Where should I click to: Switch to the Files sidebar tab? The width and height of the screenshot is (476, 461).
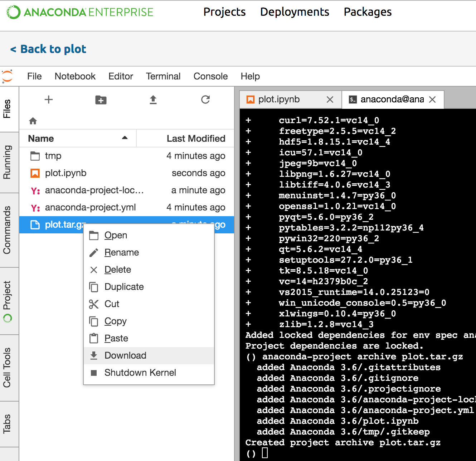(9, 109)
